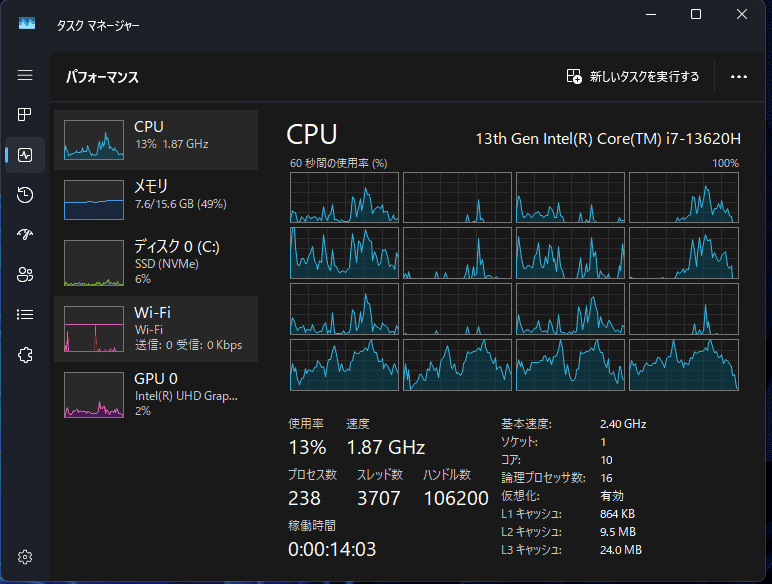Click the 送信: 0 受信: 0 Kbps text
The height and width of the screenshot is (584, 772).
pos(189,345)
